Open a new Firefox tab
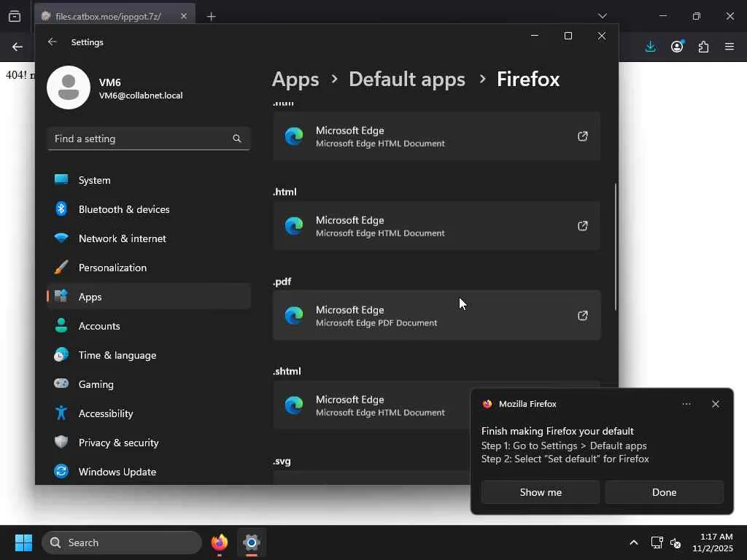The width and height of the screenshot is (747, 560). pyautogui.click(x=211, y=17)
